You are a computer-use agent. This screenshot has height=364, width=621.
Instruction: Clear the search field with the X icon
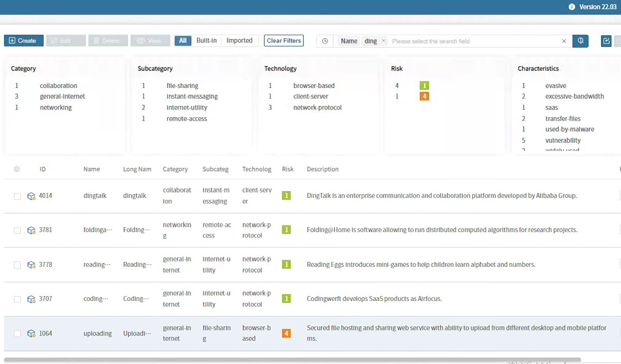click(564, 41)
